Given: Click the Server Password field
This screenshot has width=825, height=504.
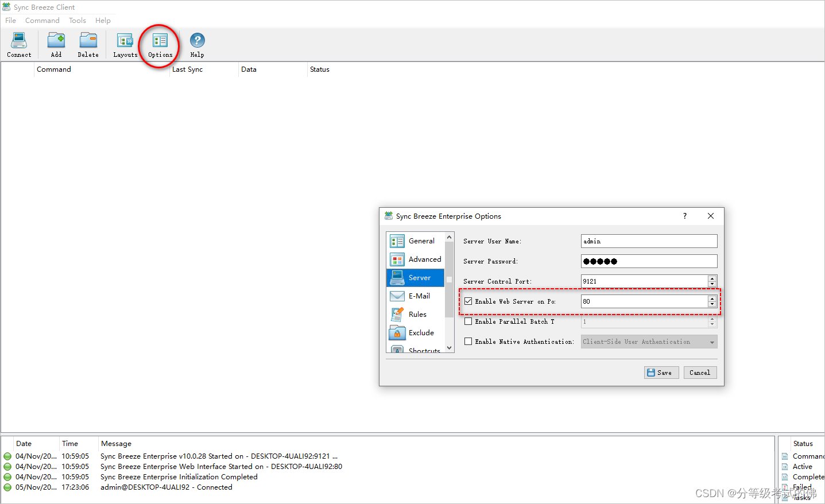Looking at the screenshot, I should (x=649, y=261).
